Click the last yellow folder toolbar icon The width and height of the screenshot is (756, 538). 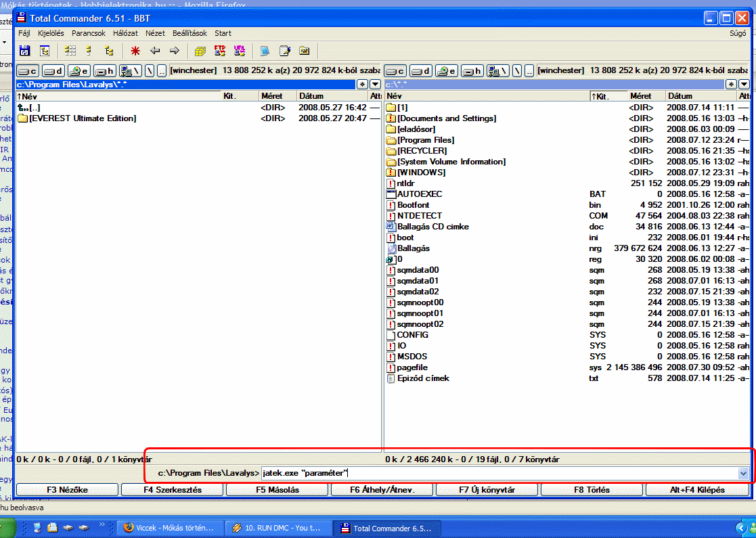305,51
